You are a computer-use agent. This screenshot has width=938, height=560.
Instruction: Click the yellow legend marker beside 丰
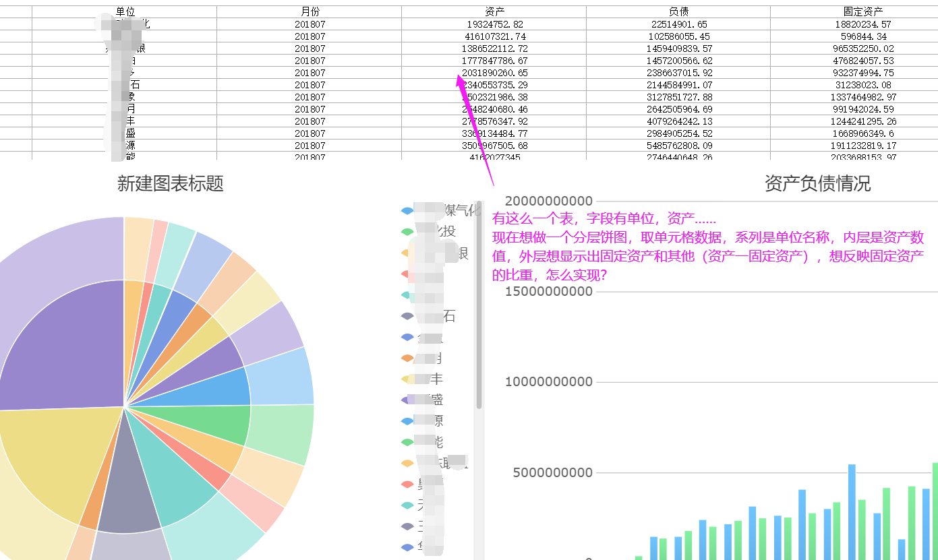tap(407, 379)
